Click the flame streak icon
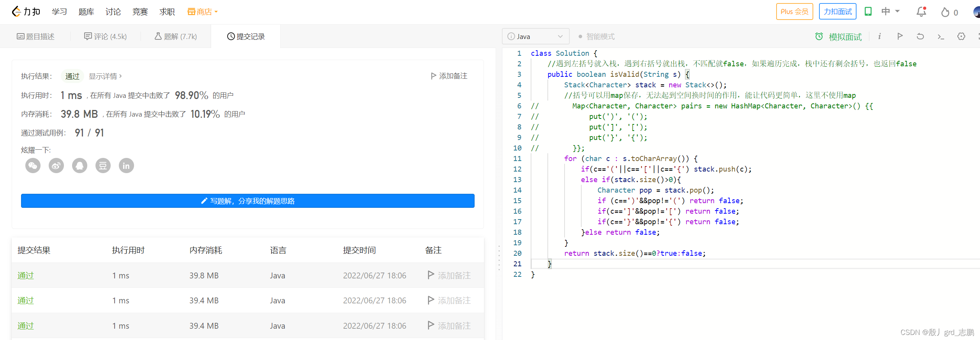The image size is (980, 340). point(945,12)
